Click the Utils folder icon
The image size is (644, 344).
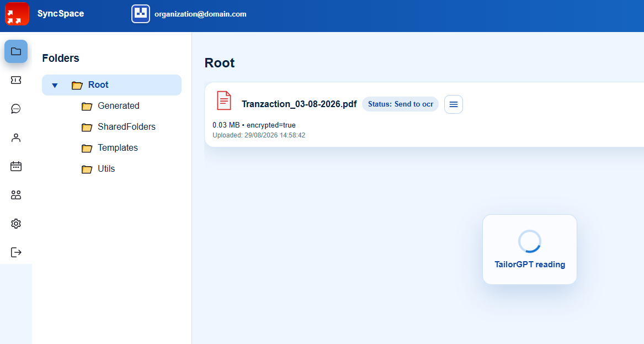pyautogui.click(x=87, y=170)
